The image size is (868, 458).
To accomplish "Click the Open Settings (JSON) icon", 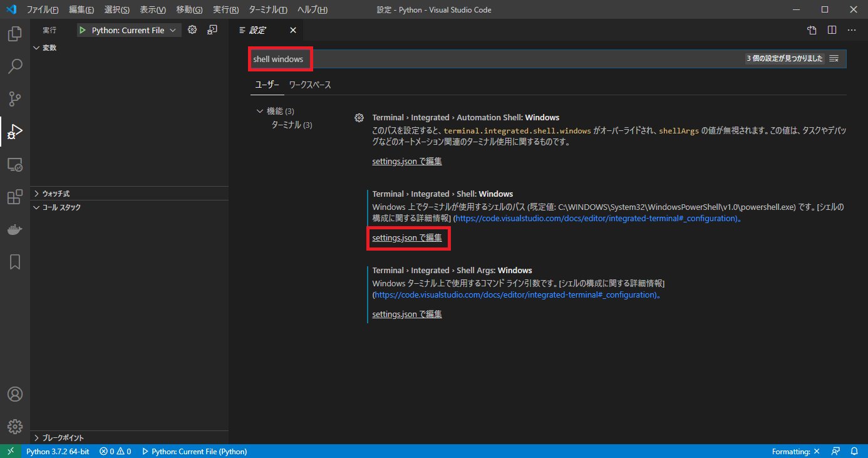I will click(x=812, y=29).
